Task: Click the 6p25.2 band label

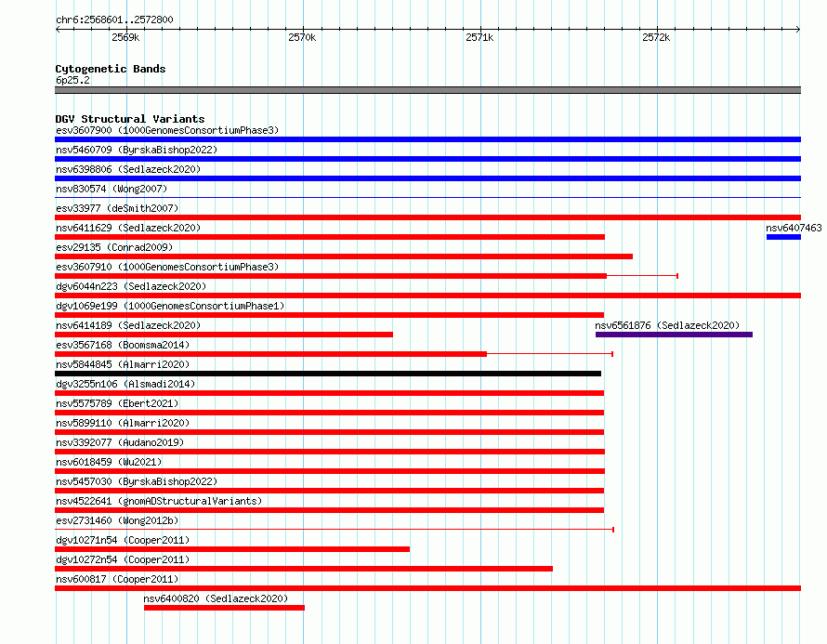Action: click(72, 80)
